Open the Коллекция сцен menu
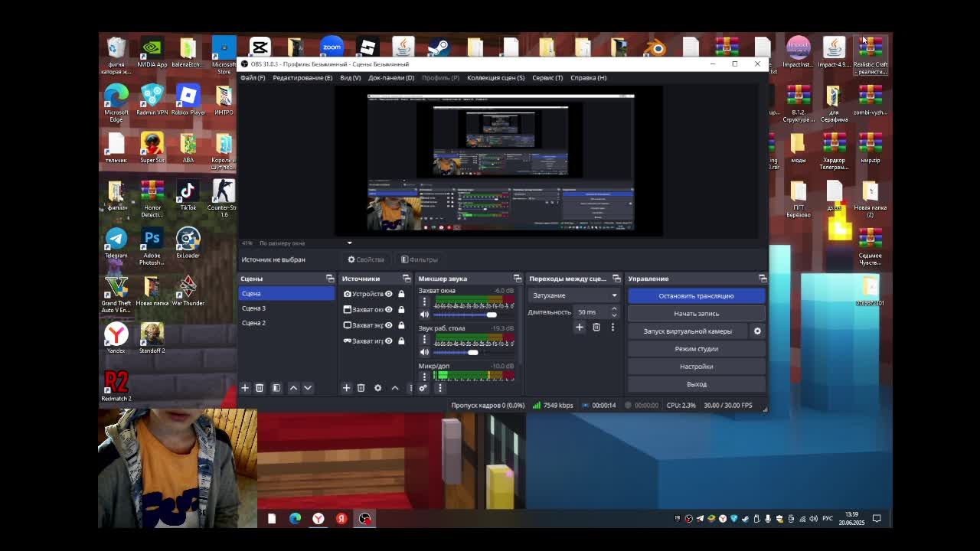The image size is (980, 551). click(495, 77)
